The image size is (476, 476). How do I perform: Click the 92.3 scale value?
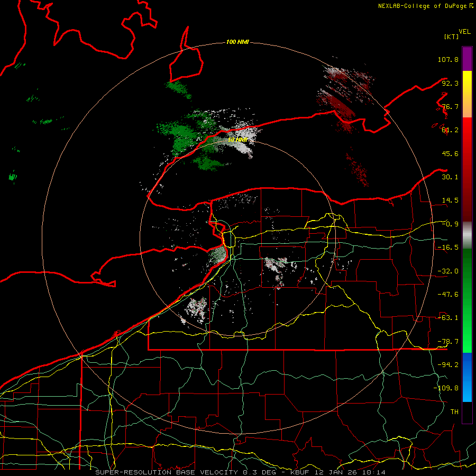point(450,83)
